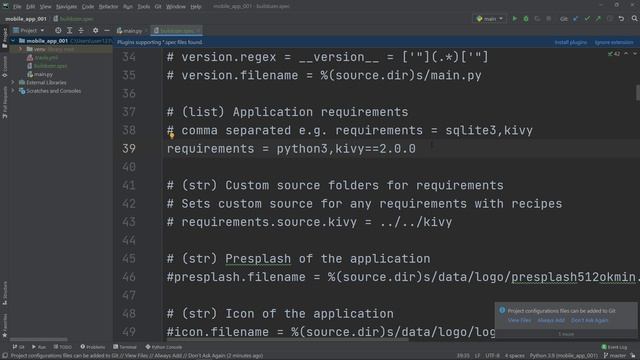The height and width of the screenshot is (360, 640).
Task: Open the Navigate menu
Action: click(x=66, y=7)
